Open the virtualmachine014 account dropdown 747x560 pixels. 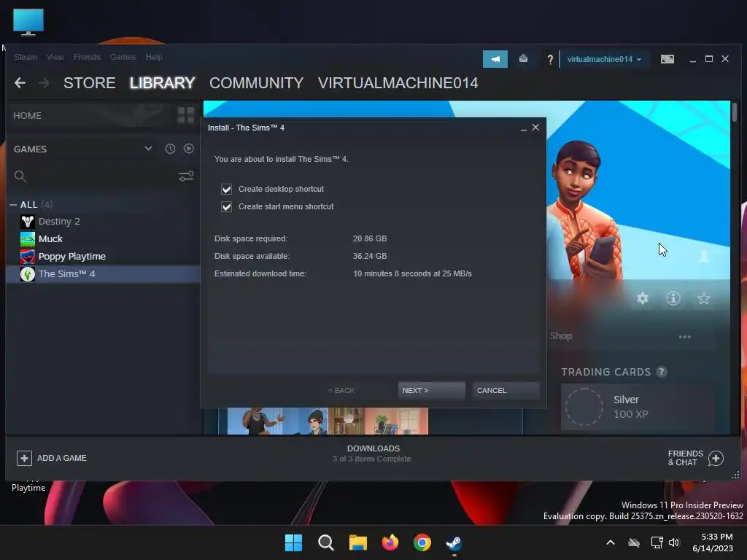604,59
